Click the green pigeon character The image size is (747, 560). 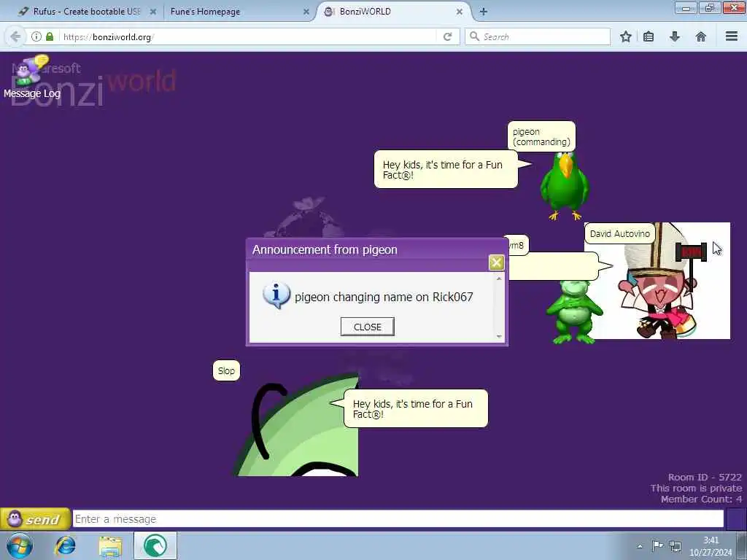(x=565, y=186)
